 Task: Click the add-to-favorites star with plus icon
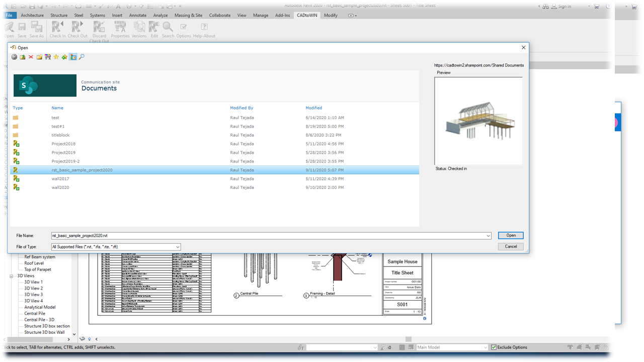tap(64, 57)
